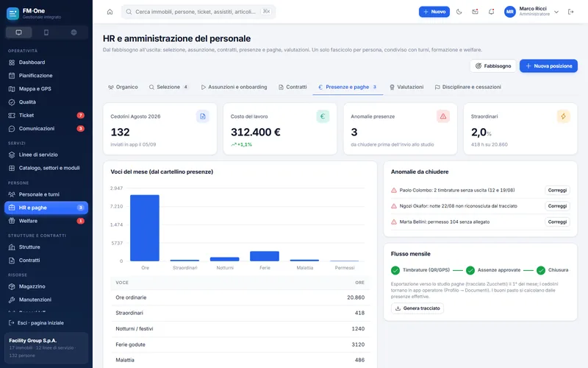Click the Straordinari 418 table row
This screenshot has width=588, height=368.
[x=240, y=314]
